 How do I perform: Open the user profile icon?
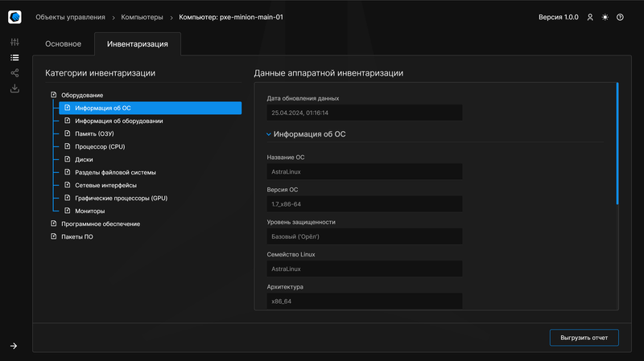[x=590, y=17]
